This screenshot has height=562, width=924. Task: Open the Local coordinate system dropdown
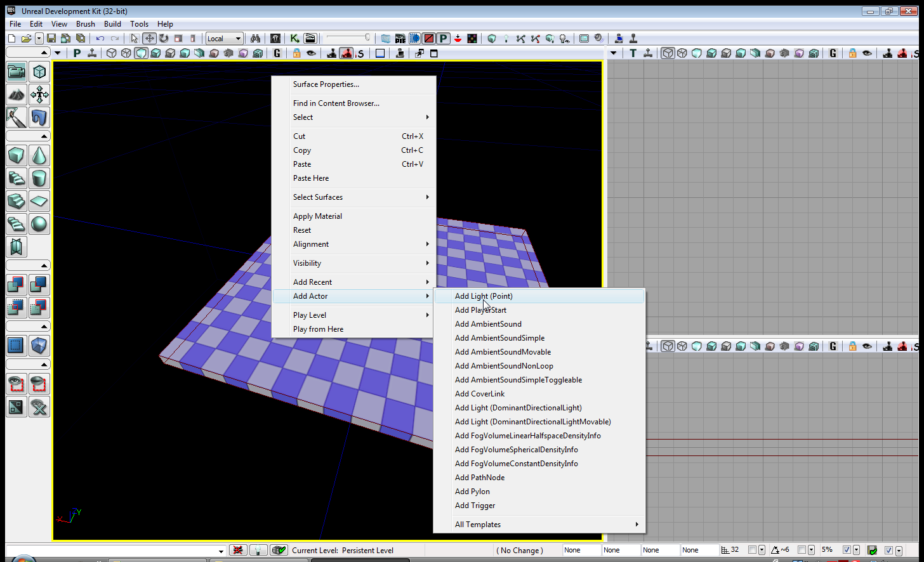pos(224,39)
